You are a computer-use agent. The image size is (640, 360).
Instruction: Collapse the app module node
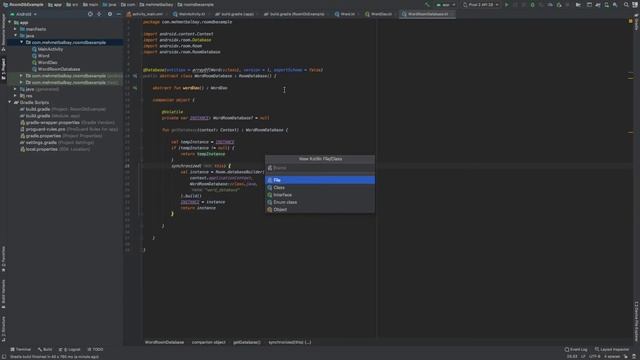[x=10, y=22]
